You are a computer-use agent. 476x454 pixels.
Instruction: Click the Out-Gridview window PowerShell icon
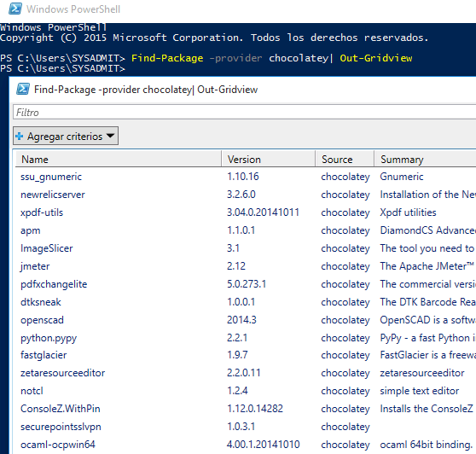click(x=23, y=89)
